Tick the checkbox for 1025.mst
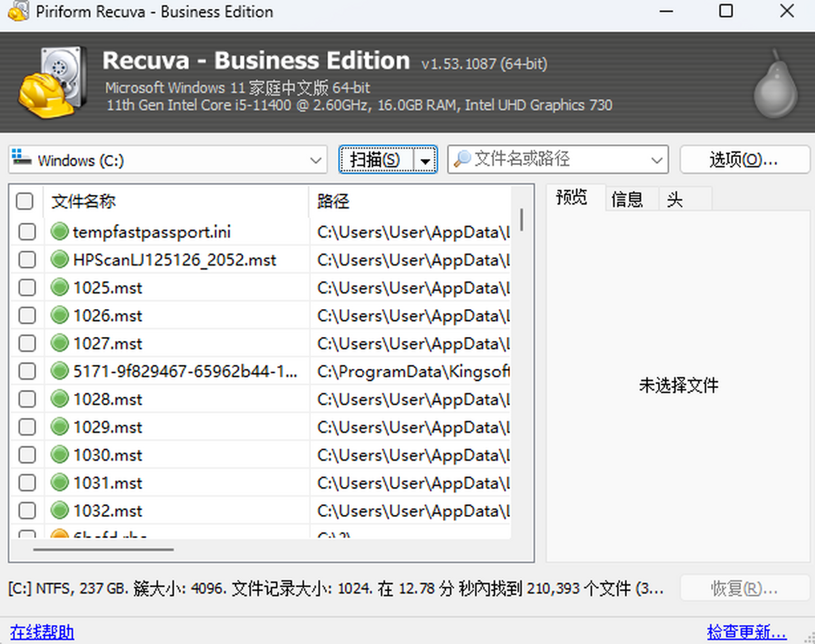 [26, 288]
